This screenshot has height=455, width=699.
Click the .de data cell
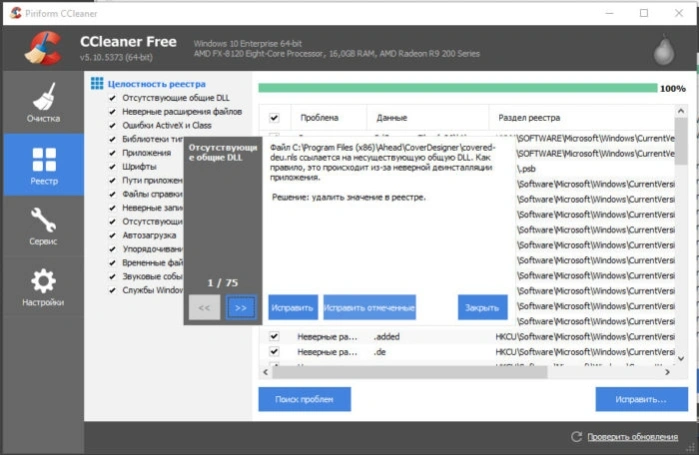(380, 352)
